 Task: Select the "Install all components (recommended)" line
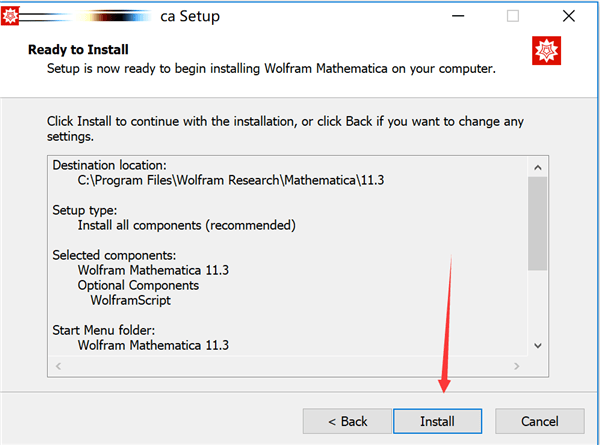click(186, 225)
